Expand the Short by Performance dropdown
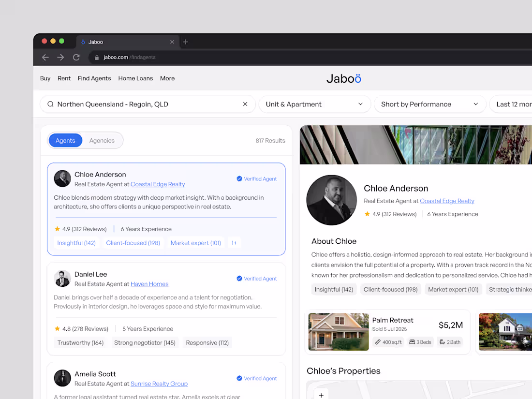This screenshot has height=399, width=532. [x=429, y=104]
